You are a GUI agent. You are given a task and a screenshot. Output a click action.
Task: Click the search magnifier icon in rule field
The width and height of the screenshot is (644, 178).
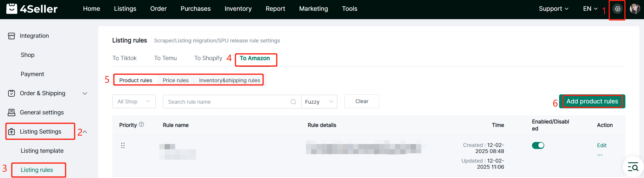click(x=293, y=102)
